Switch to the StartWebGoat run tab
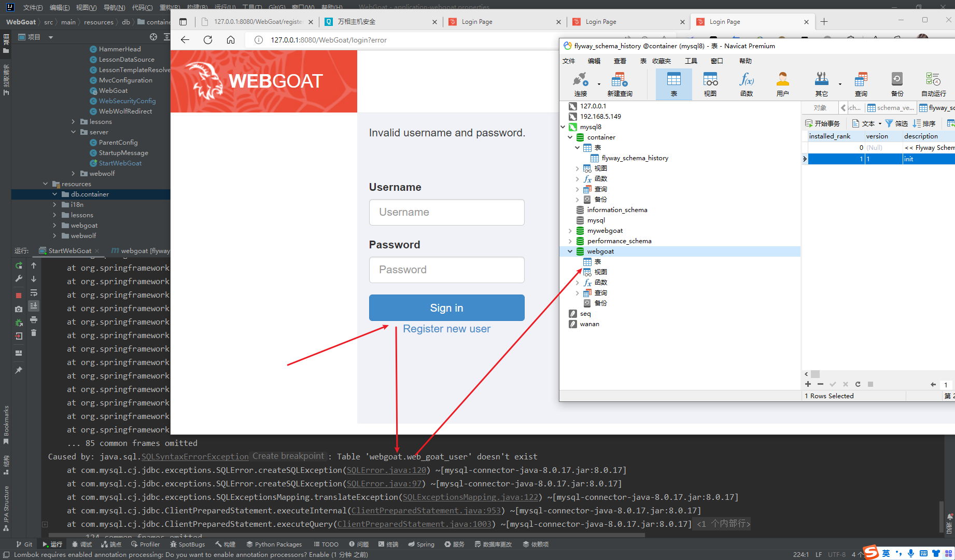This screenshot has height=560, width=955. 69,251
